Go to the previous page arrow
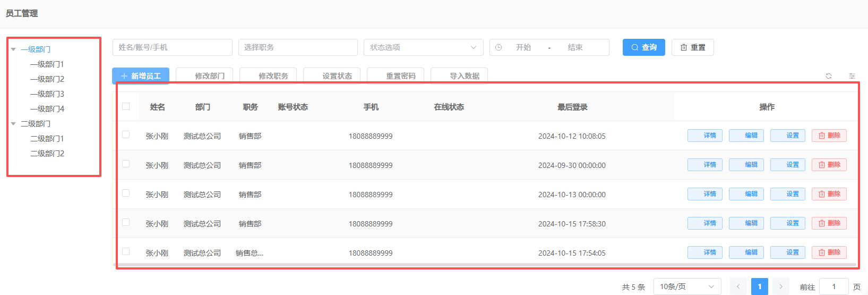This screenshot has height=295, width=868. [738, 286]
